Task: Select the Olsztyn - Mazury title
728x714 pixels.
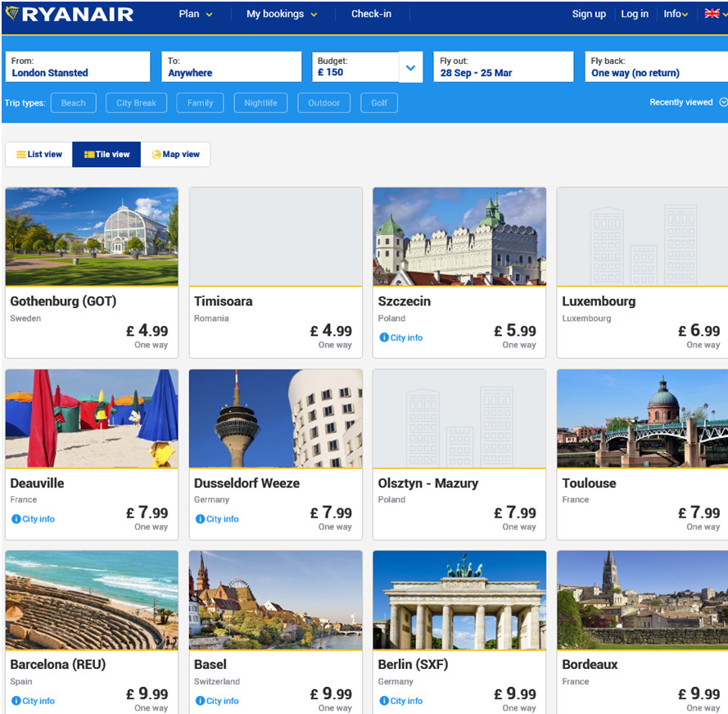Action: (428, 483)
